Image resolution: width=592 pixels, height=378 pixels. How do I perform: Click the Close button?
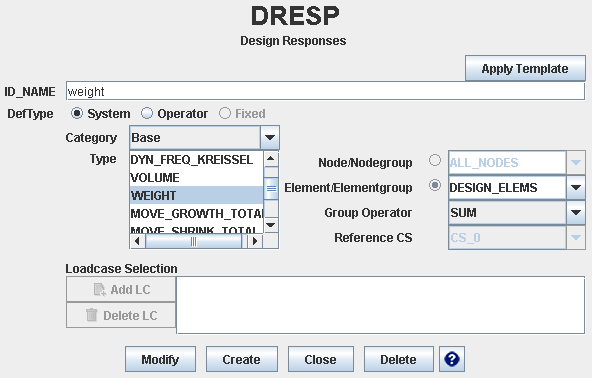(321, 359)
